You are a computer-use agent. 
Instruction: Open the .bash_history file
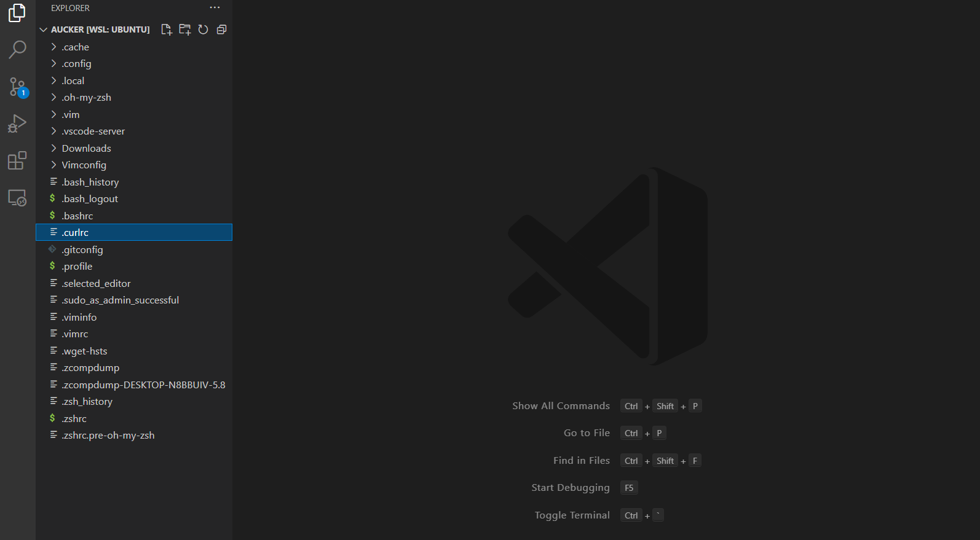(x=134, y=182)
